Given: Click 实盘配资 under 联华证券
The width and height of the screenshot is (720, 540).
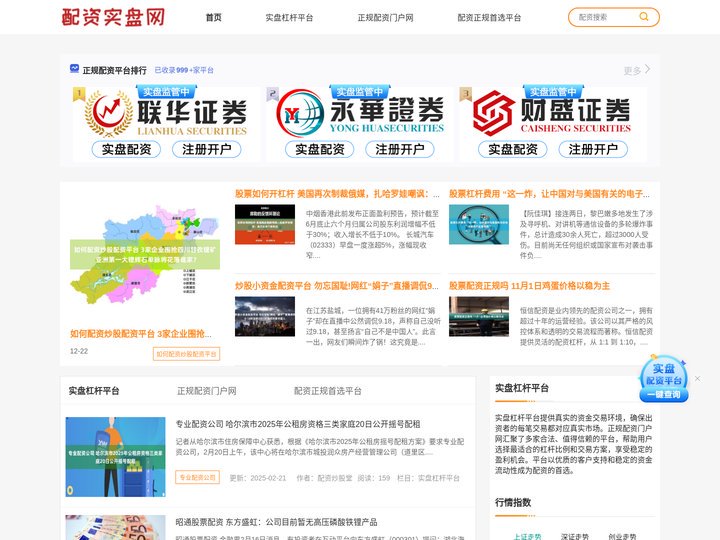Looking at the screenshot, I should click(126, 149).
